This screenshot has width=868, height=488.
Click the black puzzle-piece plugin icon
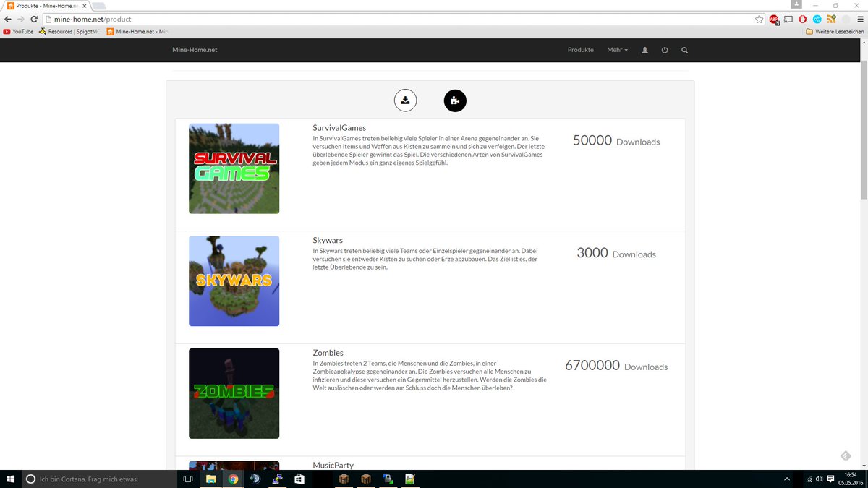click(455, 100)
